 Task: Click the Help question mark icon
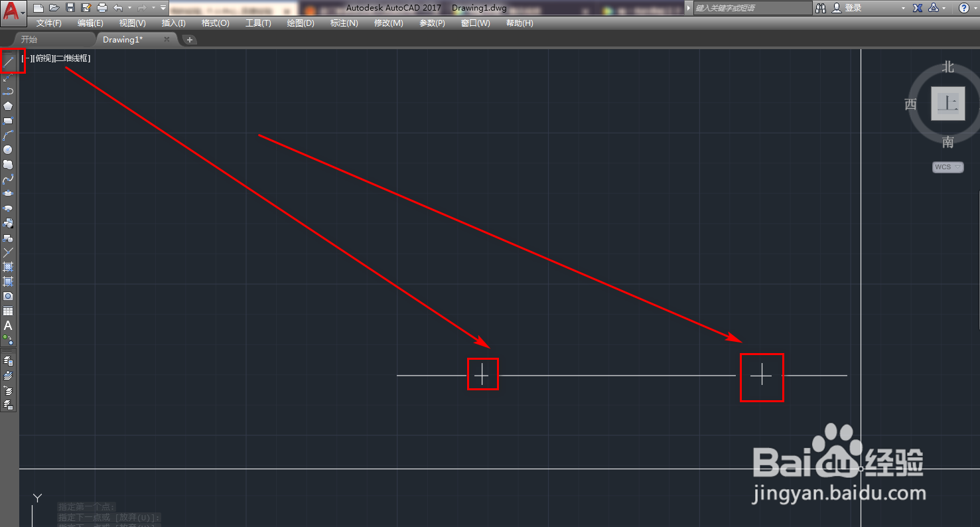[x=964, y=8]
